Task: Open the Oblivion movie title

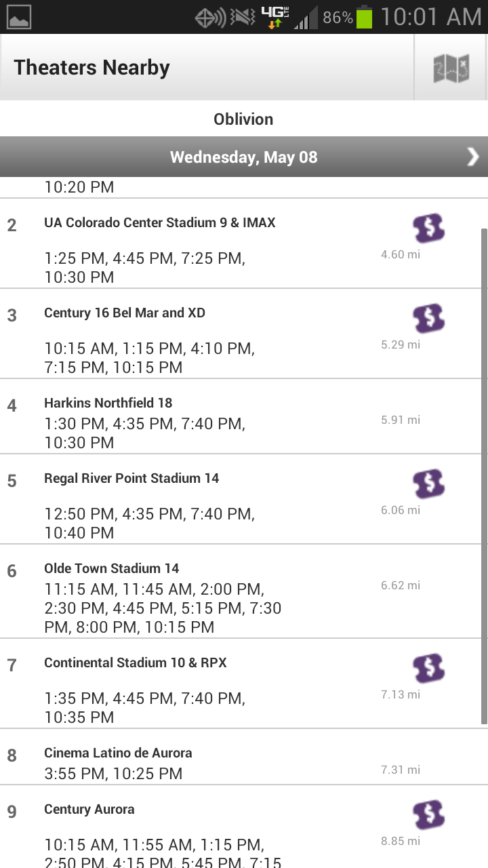Action: pyautogui.click(x=243, y=119)
